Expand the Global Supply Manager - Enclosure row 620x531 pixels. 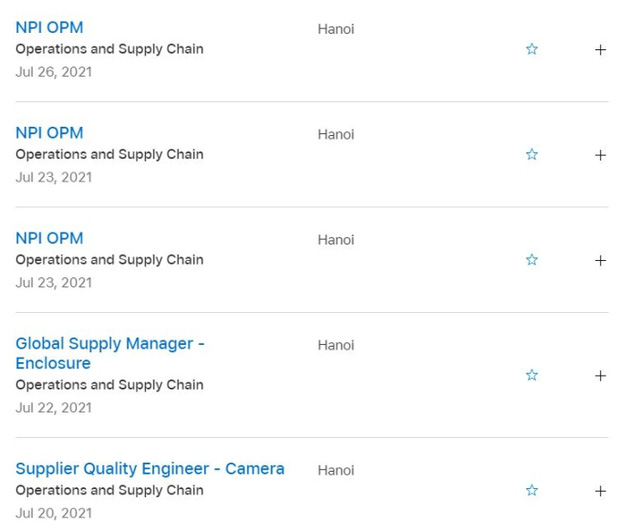pos(600,376)
